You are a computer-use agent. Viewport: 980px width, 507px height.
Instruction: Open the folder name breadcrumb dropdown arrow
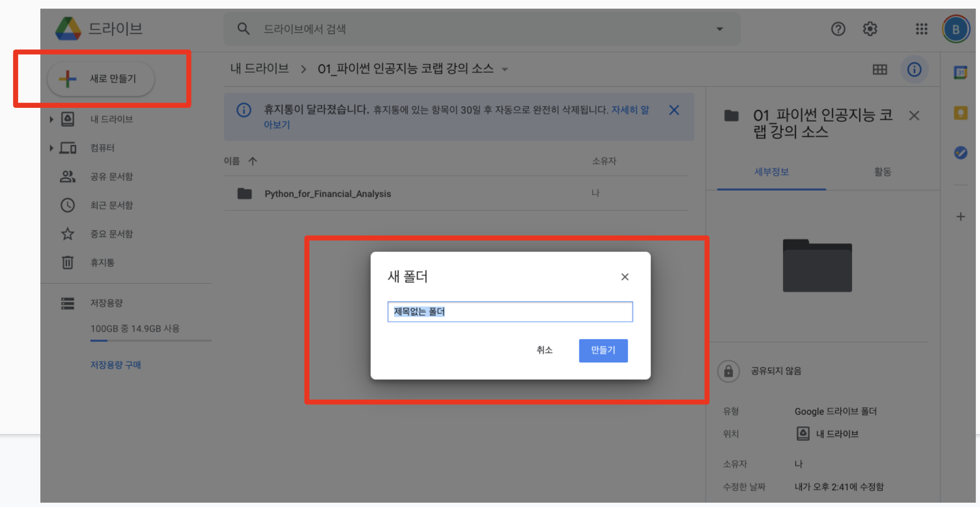505,69
